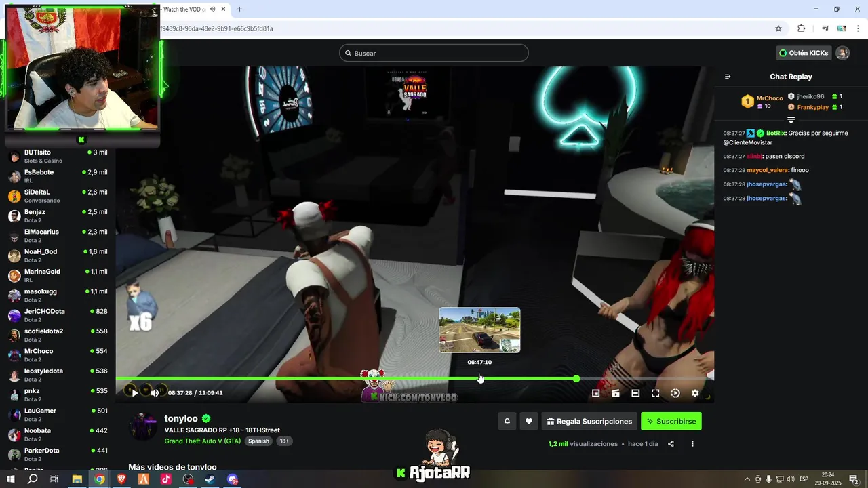Click the second layout icon beside mini player
Screen dimensions: 868x488
(616, 393)
